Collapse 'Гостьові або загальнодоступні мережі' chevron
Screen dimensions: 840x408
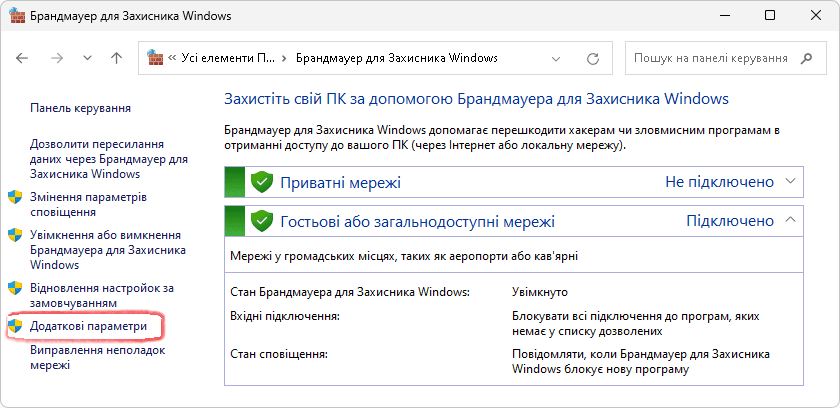[791, 220]
